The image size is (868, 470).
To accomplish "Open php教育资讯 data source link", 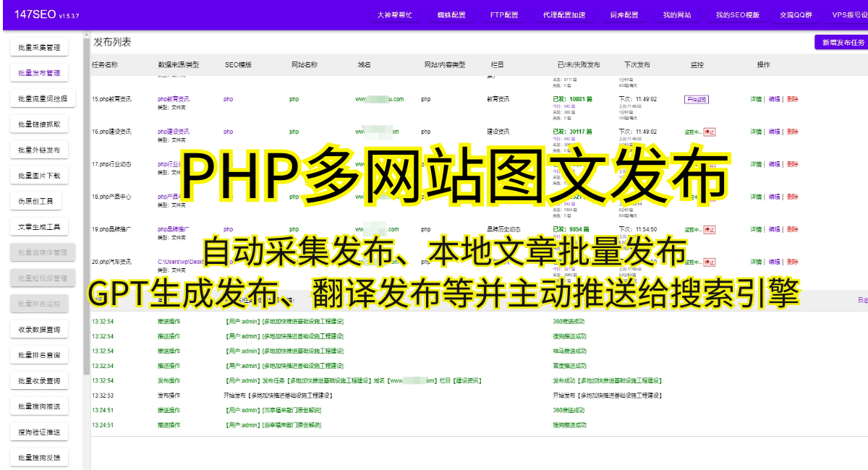I will click(174, 99).
